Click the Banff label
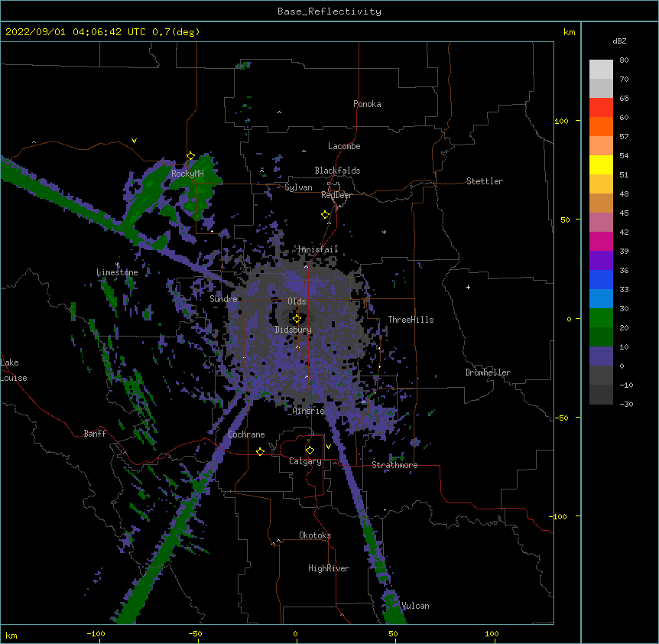Screen dimensions: 659x644 click(x=95, y=434)
